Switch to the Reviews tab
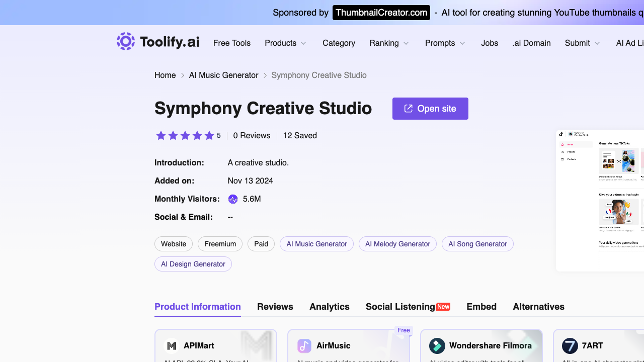The width and height of the screenshot is (644, 362). click(275, 307)
